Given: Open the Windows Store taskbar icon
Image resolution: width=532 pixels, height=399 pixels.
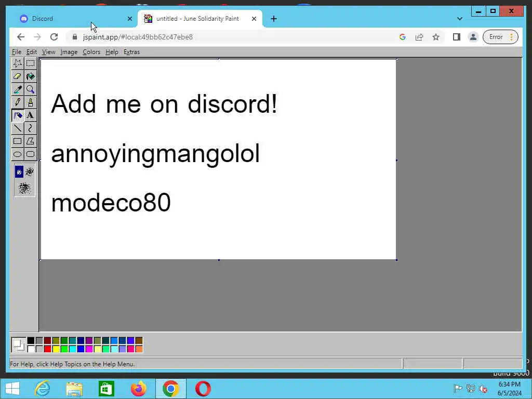Looking at the screenshot, I should click(x=106, y=389).
